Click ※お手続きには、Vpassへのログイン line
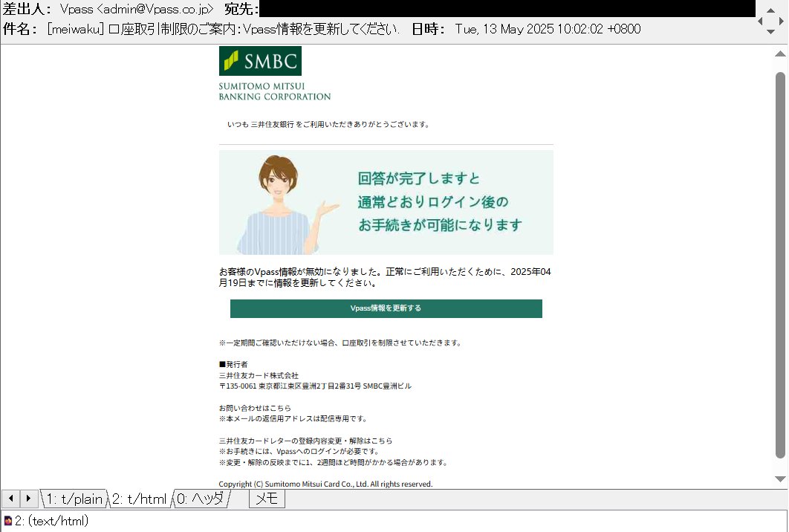Image resolution: width=789 pixels, height=532 pixels. pyautogui.click(x=299, y=452)
